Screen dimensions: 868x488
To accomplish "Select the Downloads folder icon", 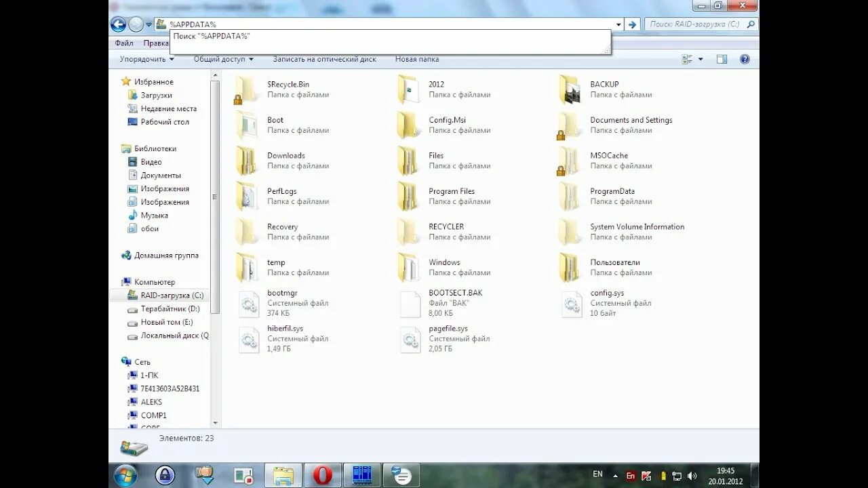I will [x=246, y=161].
